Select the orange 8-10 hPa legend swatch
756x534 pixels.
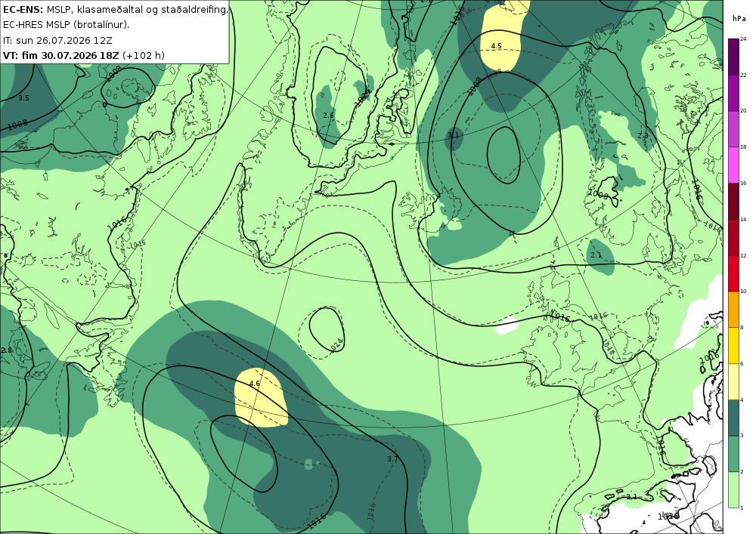click(734, 309)
